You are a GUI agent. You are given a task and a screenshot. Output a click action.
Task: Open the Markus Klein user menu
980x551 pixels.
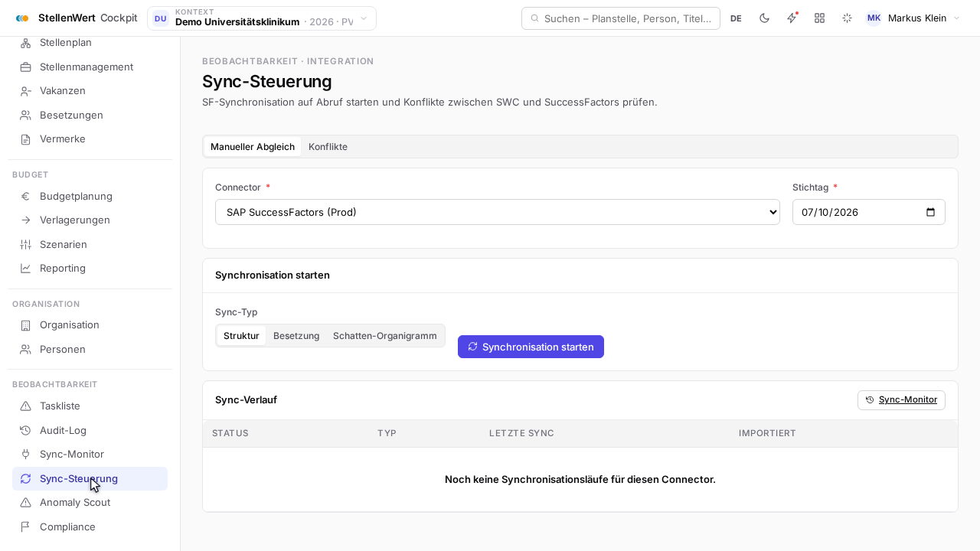point(913,18)
